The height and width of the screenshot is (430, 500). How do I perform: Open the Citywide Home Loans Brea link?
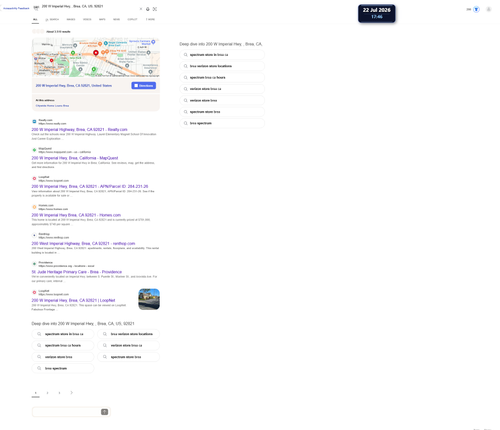pyautogui.click(x=52, y=106)
